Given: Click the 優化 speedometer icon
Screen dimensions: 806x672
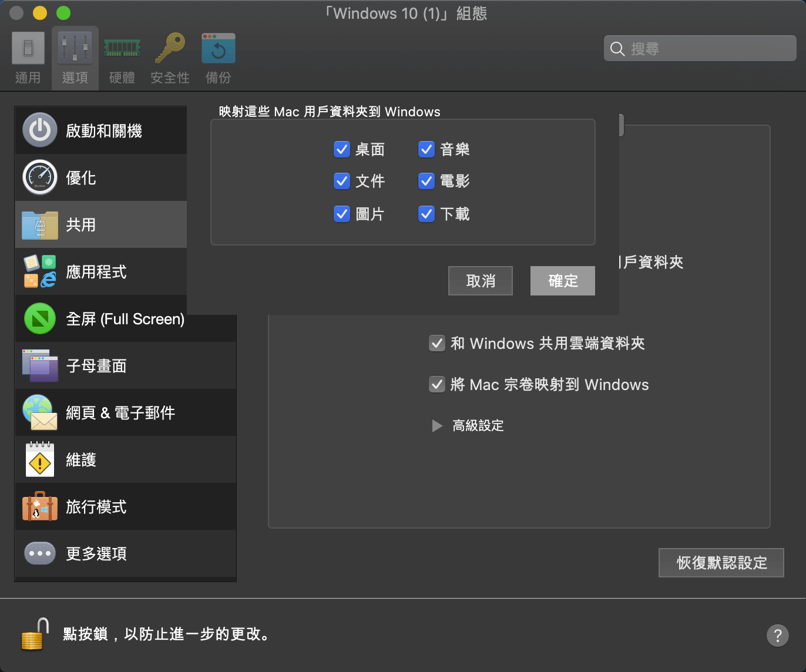Looking at the screenshot, I should coord(40,177).
